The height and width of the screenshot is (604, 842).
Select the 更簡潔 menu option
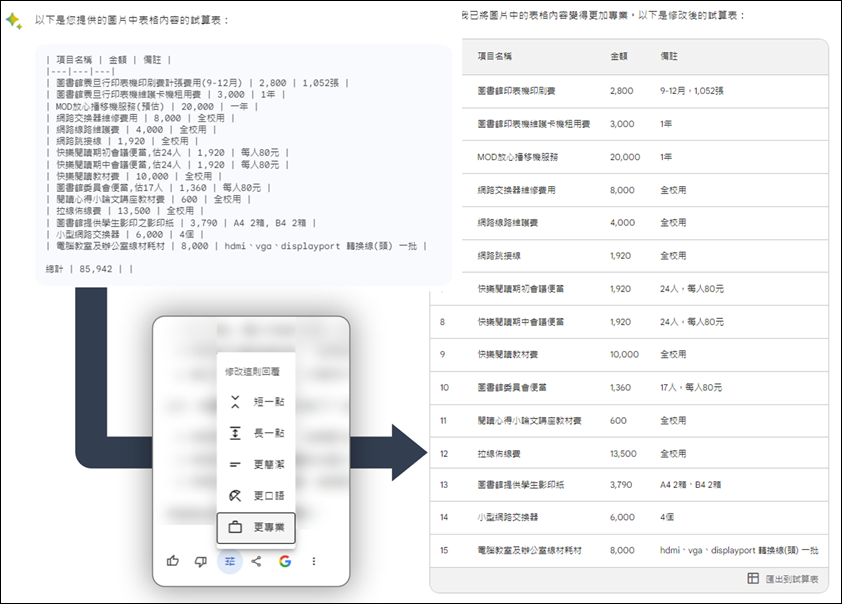[256, 464]
